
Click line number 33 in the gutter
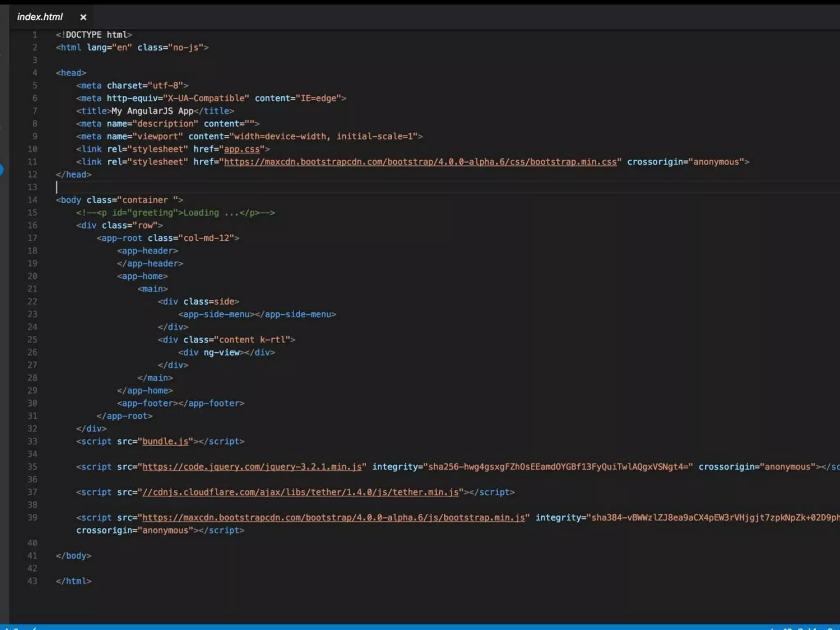(x=32, y=442)
